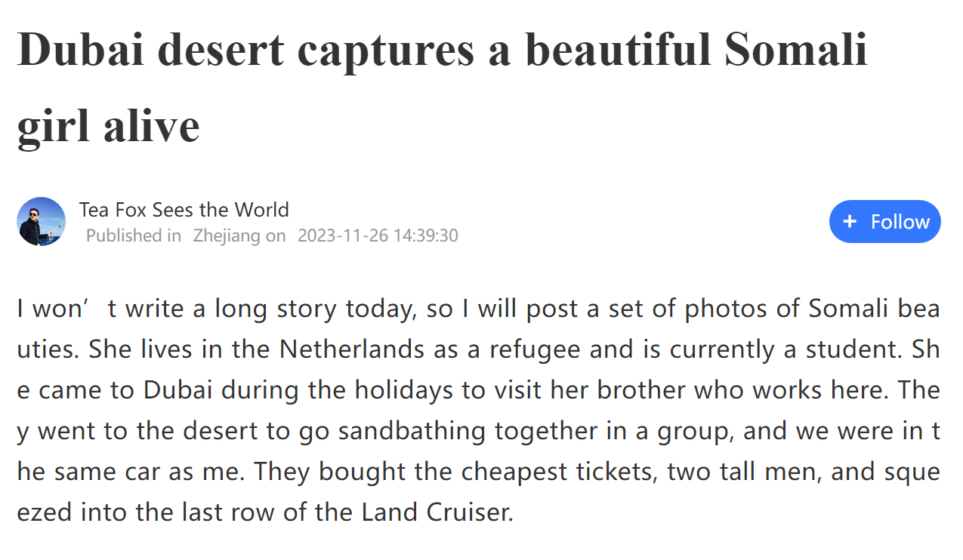Open the Tea Fox Sees the World profile name
Image resolution: width=963 pixels, height=560 pixels.
tap(184, 209)
